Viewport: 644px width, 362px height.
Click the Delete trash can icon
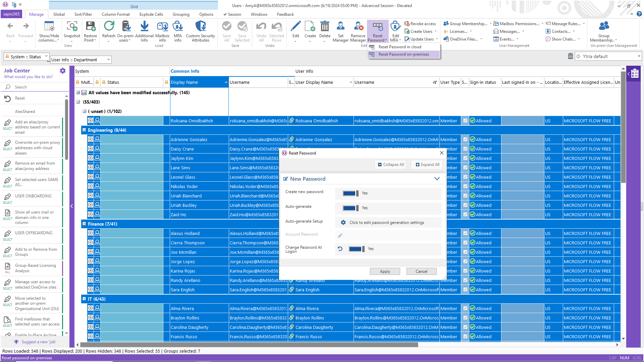coord(324,26)
